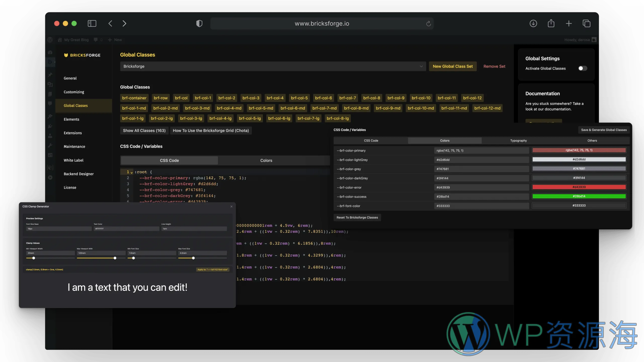
Task: Toggle Activate Global Classes switch
Action: click(x=582, y=68)
